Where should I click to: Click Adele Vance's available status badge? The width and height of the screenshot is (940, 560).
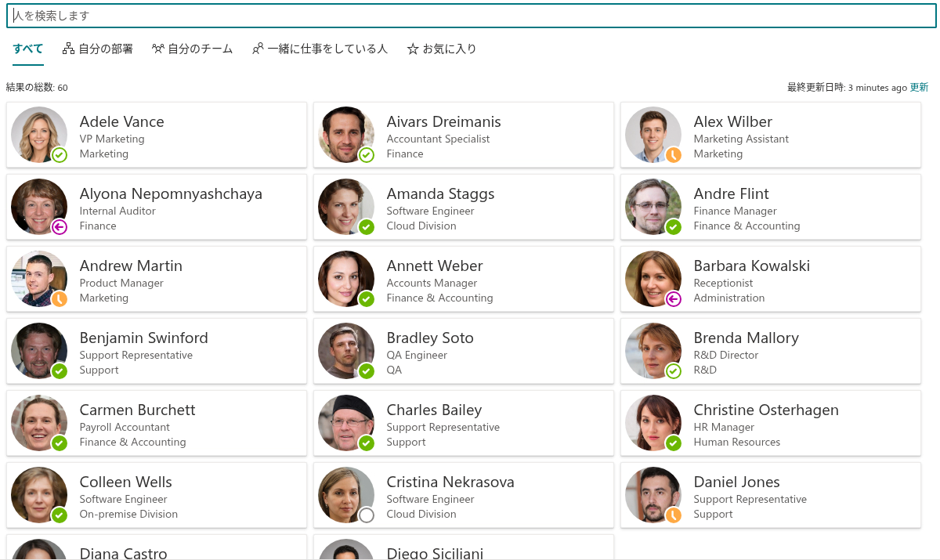60,155
